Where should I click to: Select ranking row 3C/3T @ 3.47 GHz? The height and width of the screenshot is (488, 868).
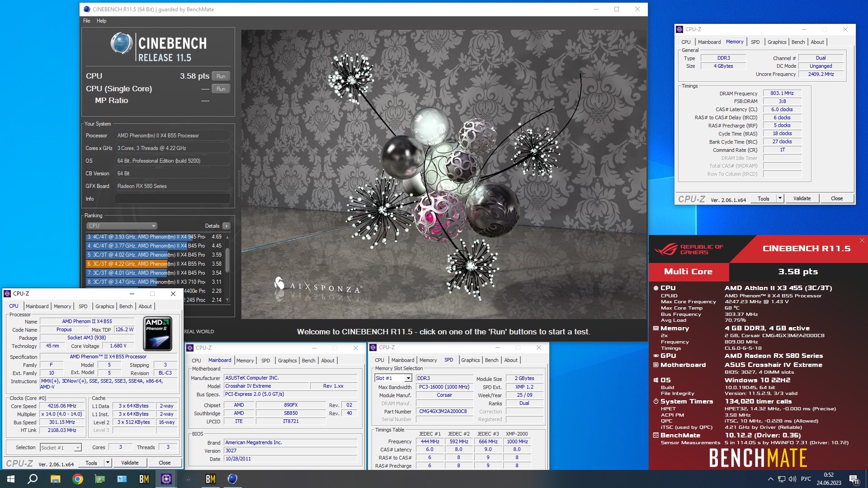[155, 282]
